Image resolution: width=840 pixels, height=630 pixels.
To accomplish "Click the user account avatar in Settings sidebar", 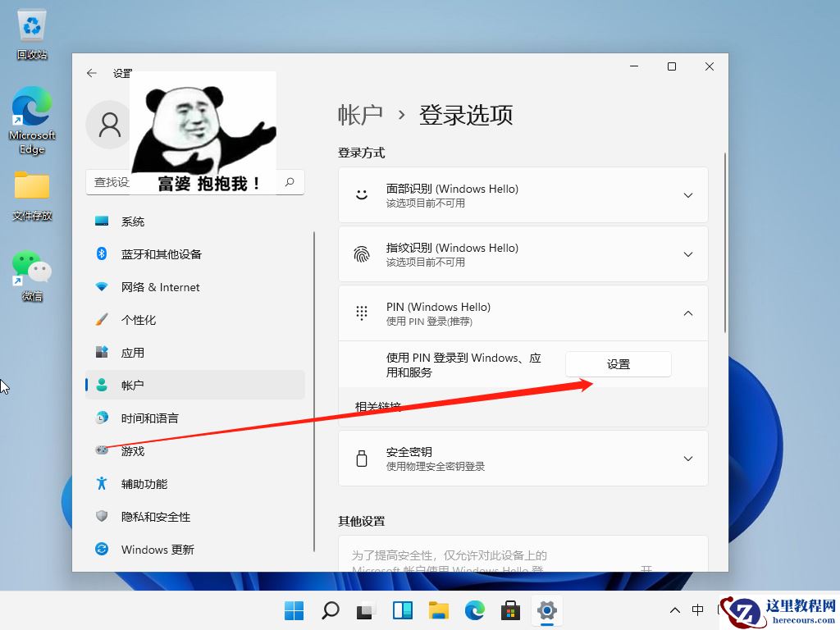I will pos(107,125).
